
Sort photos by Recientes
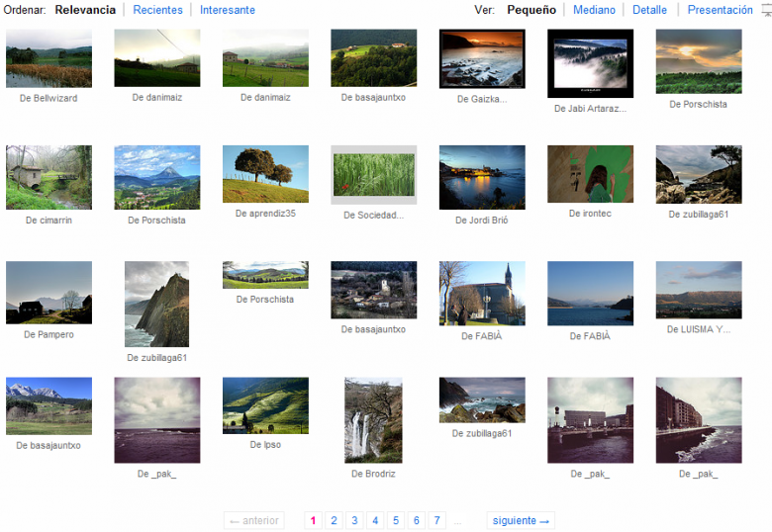click(x=157, y=10)
